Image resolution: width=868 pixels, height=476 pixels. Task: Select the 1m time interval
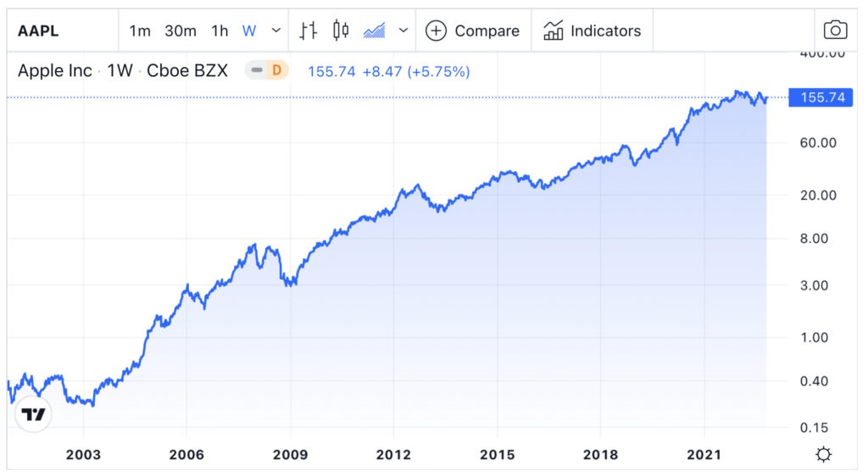(140, 31)
